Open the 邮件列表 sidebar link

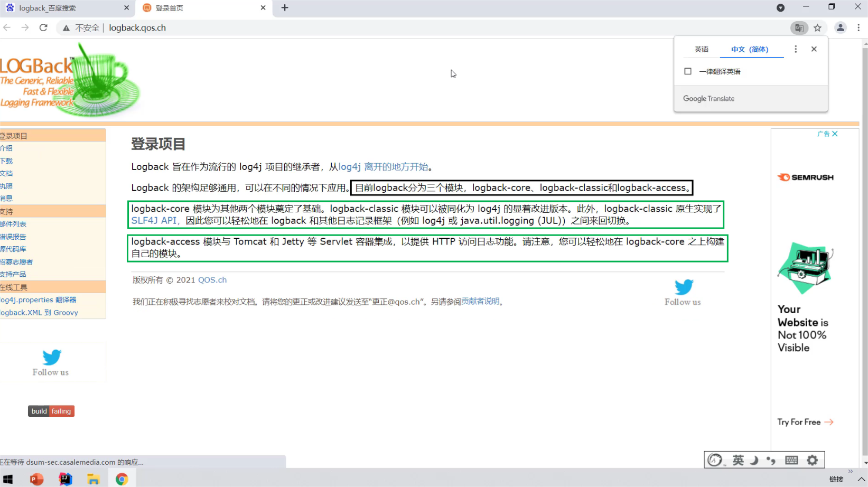(x=13, y=224)
